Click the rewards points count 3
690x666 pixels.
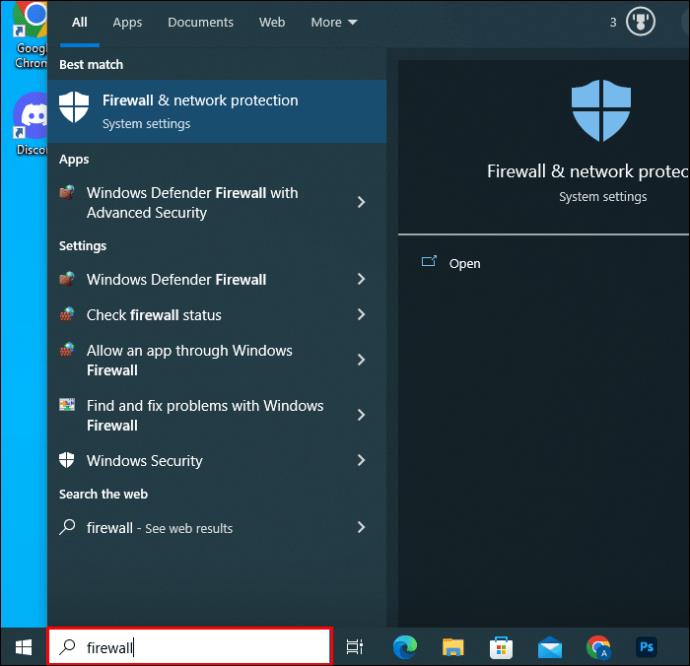(x=613, y=22)
